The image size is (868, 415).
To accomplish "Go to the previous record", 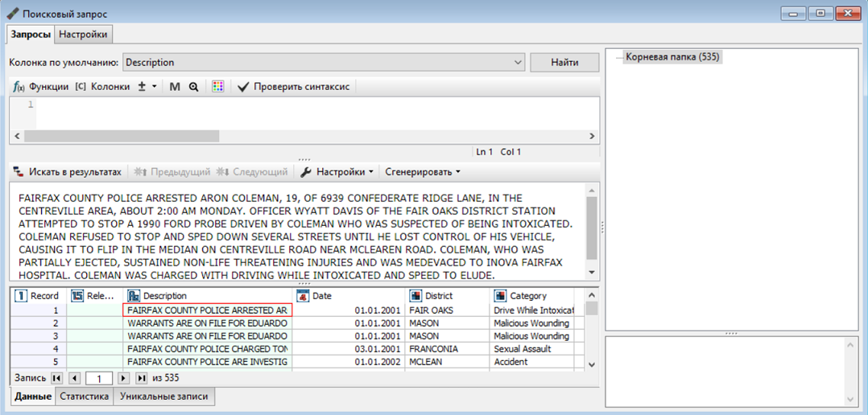I will pyautogui.click(x=76, y=379).
